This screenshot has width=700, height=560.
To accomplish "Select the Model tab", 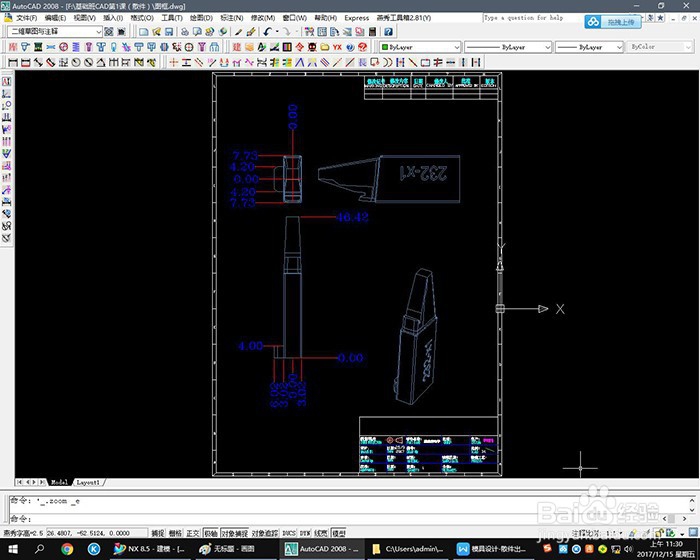I will click(59, 482).
